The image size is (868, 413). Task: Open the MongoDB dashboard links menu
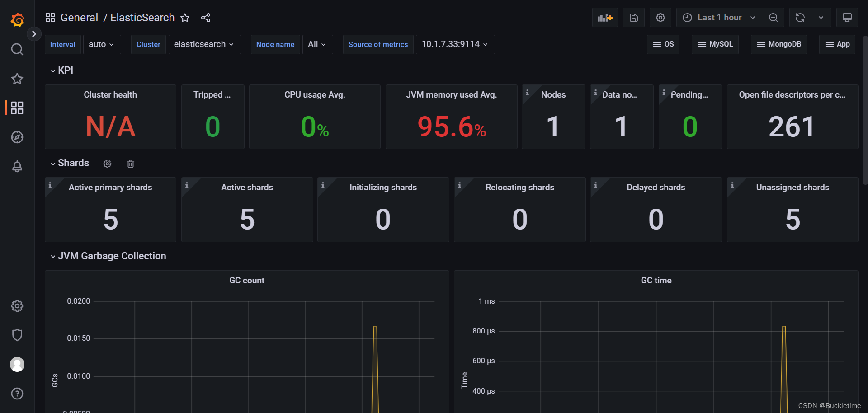coord(779,44)
